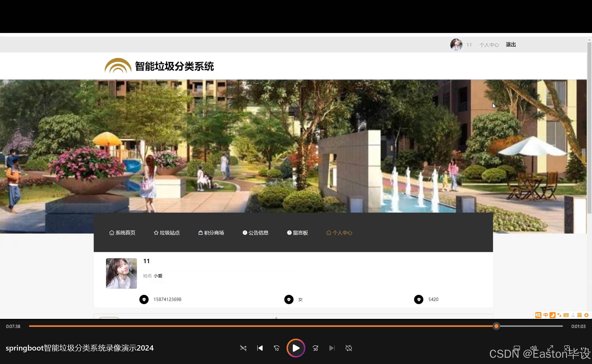Toggle shuffle playback
The width and height of the screenshot is (592, 364).
[x=243, y=348]
